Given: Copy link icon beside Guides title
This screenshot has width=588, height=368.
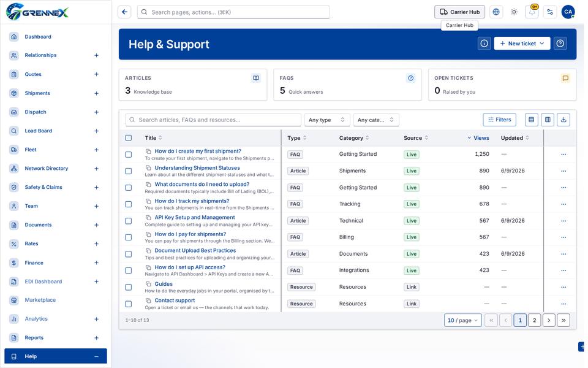Looking at the screenshot, I should point(148,284).
